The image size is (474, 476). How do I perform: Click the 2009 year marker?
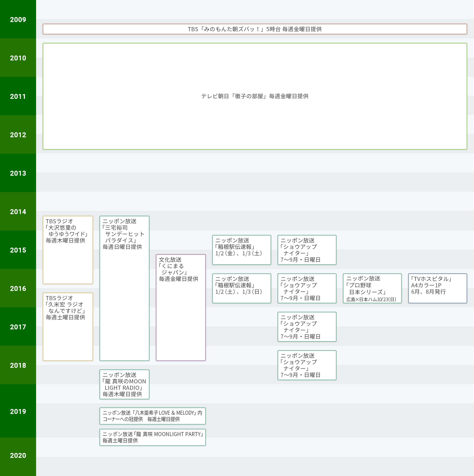click(x=18, y=19)
